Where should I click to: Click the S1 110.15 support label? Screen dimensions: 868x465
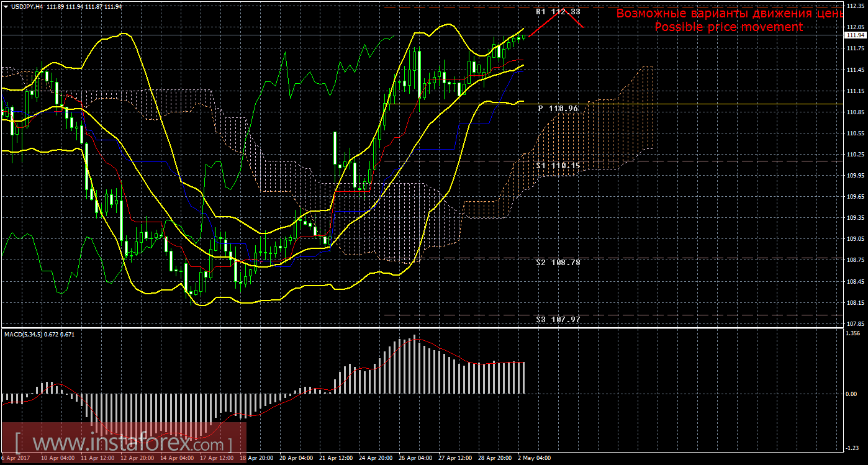click(558, 166)
